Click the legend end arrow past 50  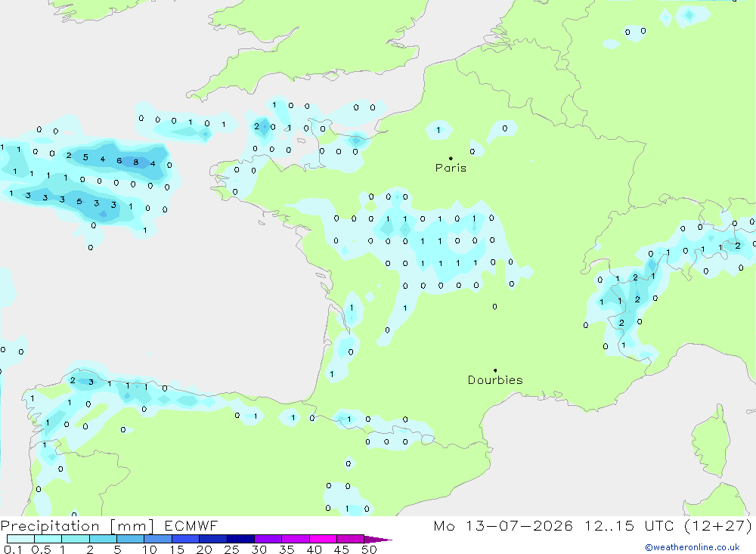tap(378, 539)
